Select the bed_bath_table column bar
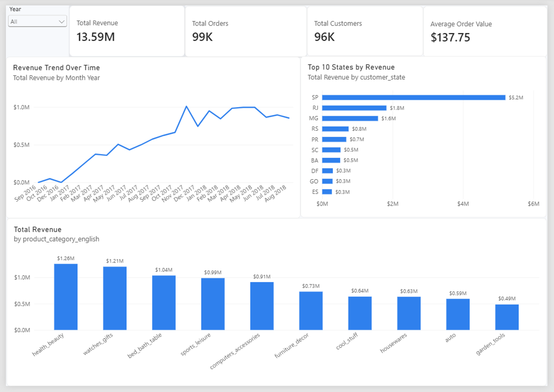 tap(164, 303)
